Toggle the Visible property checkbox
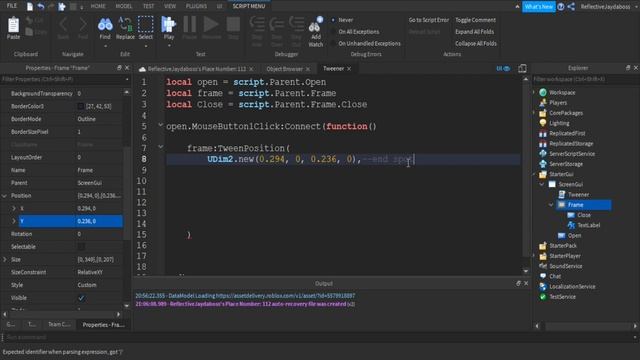640x360 pixels. point(81,298)
